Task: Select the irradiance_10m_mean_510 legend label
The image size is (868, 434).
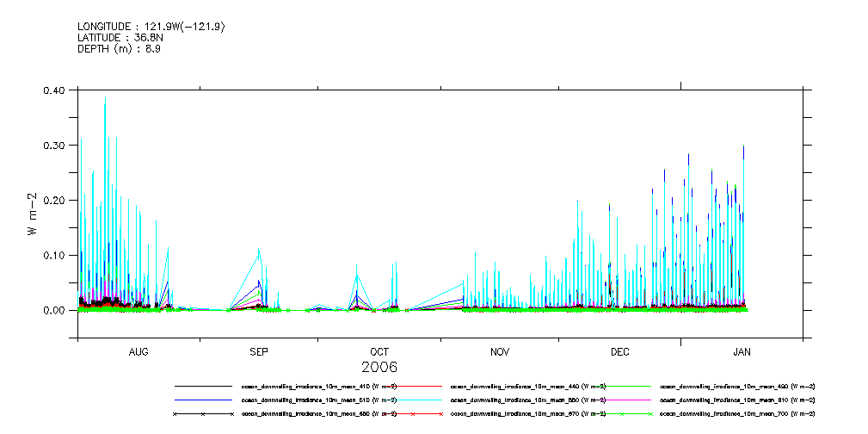Action: 317,400
